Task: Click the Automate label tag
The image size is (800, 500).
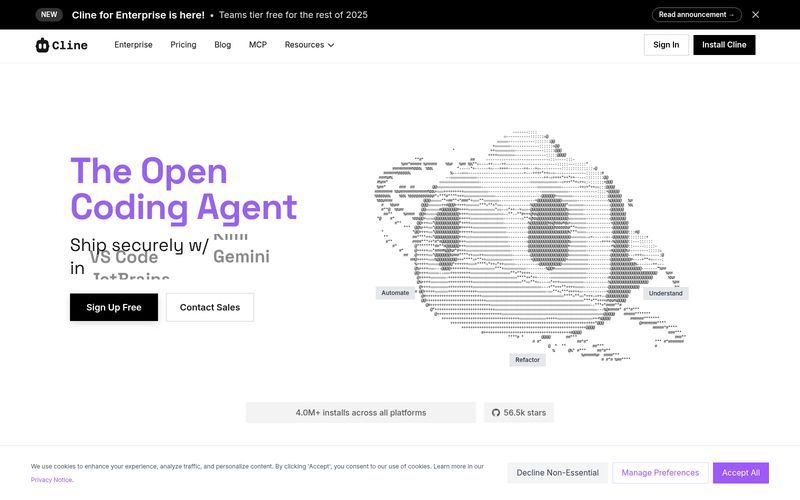Action: [x=395, y=293]
